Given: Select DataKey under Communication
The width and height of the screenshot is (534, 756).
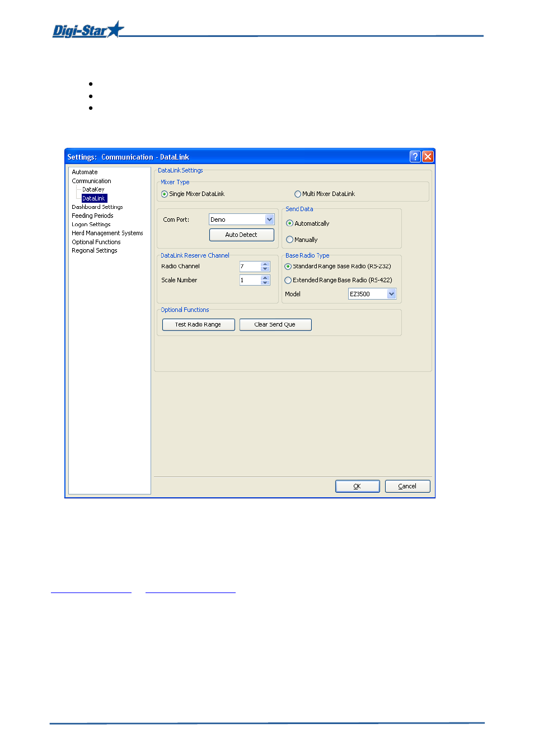Looking at the screenshot, I should 93,189.
